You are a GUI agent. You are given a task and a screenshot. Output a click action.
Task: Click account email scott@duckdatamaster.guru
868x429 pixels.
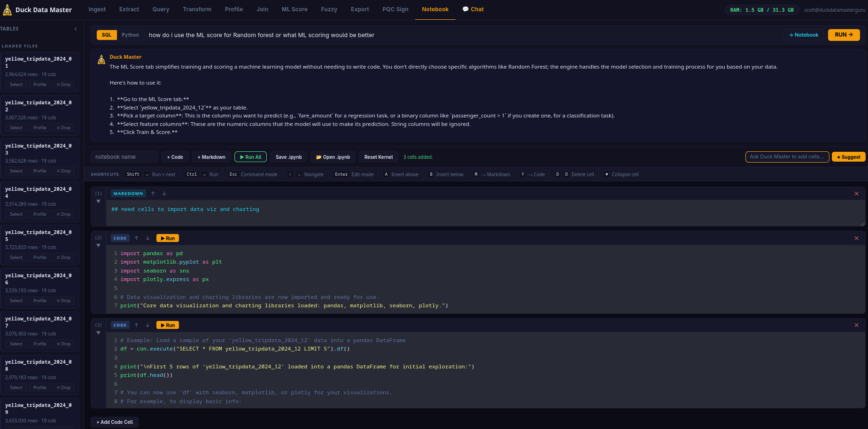(834, 10)
